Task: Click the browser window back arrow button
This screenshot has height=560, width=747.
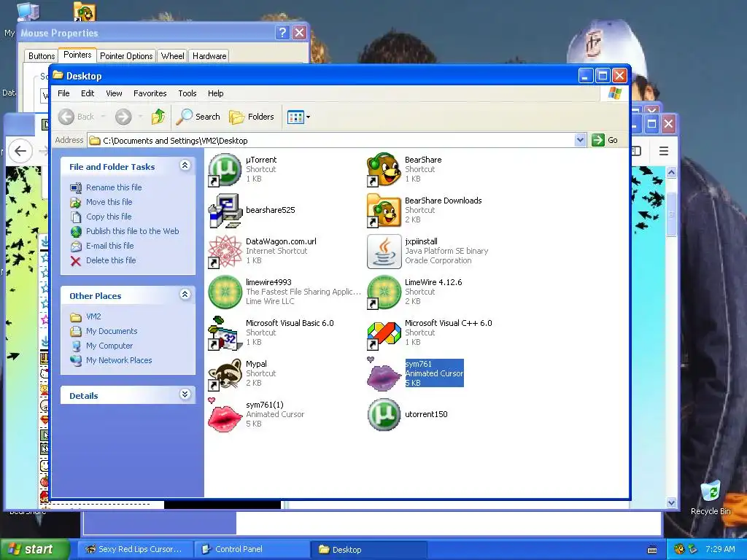Action: click(20, 152)
